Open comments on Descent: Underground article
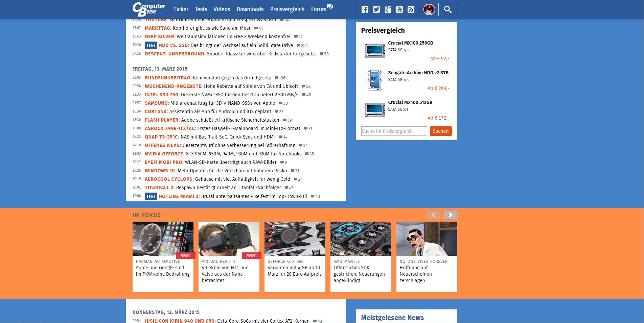This screenshot has width=644, height=323. click(x=324, y=54)
